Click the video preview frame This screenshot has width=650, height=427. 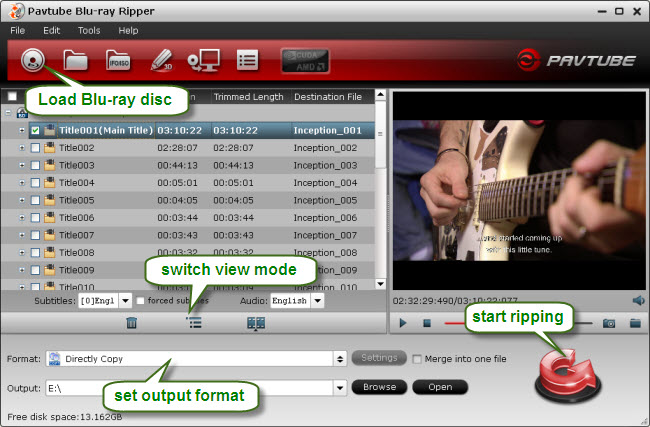click(519, 190)
